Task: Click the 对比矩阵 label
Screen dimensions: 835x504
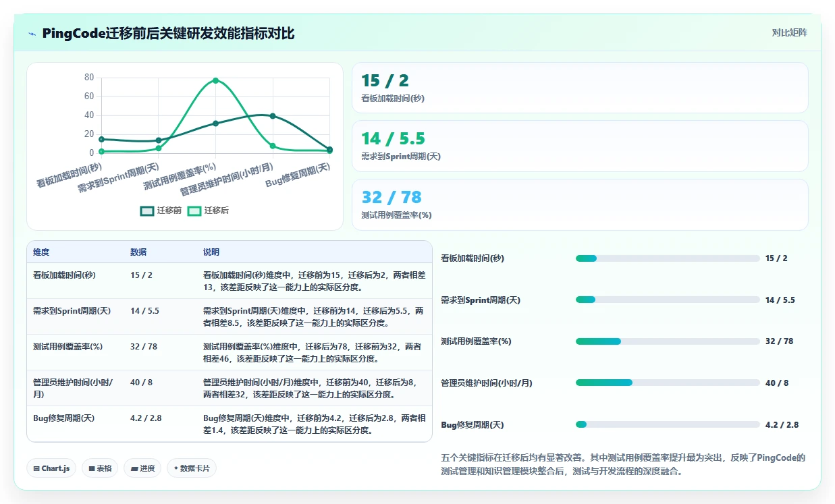Action: (x=789, y=32)
